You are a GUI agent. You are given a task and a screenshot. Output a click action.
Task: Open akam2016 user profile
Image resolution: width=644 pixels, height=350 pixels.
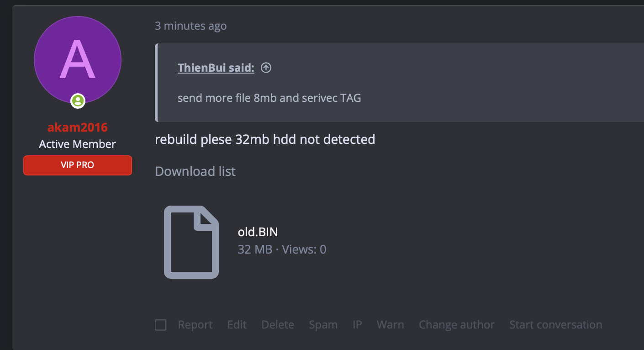pyautogui.click(x=78, y=127)
